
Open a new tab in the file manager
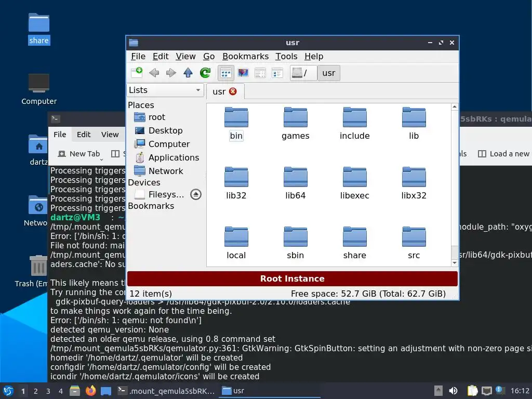[x=137, y=73]
